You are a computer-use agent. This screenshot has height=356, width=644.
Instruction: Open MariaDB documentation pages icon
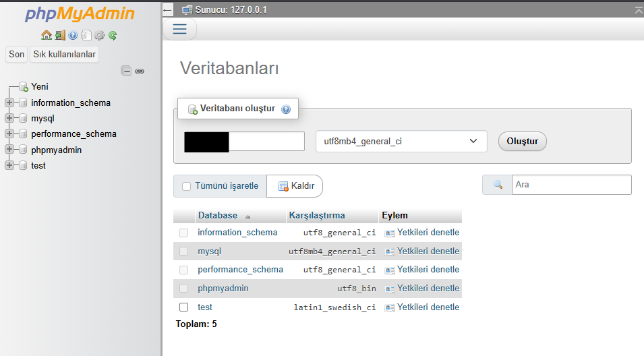coord(86,35)
